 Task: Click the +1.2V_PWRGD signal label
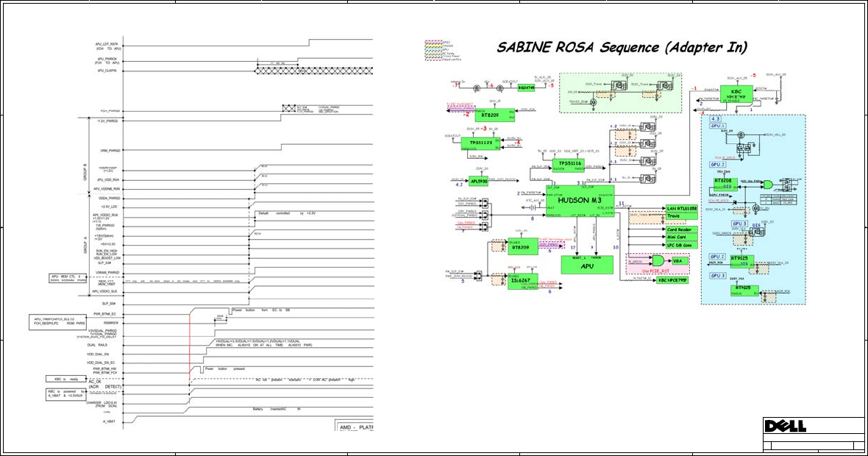[x=107, y=121]
